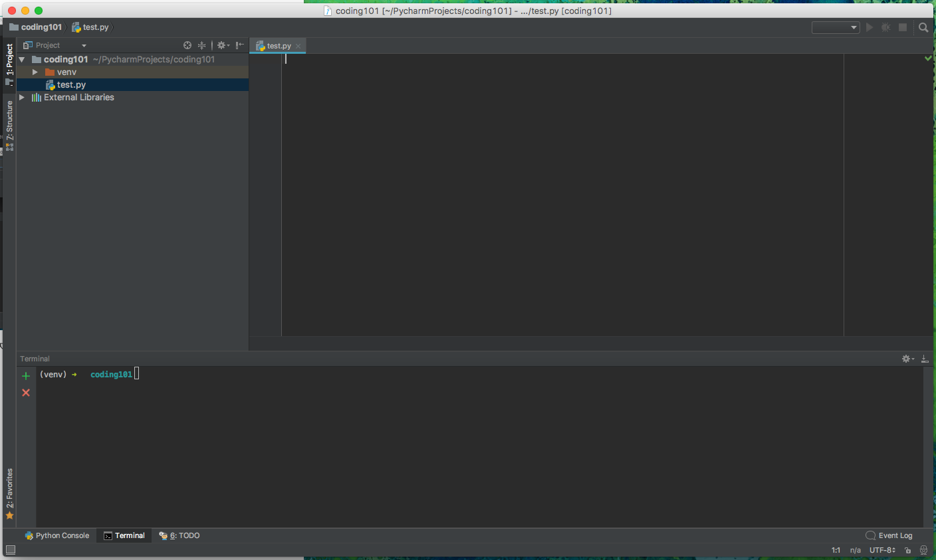Open a new terminal session with green plus
The height and width of the screenshot is (560, 936).
[x=26, y=376]
